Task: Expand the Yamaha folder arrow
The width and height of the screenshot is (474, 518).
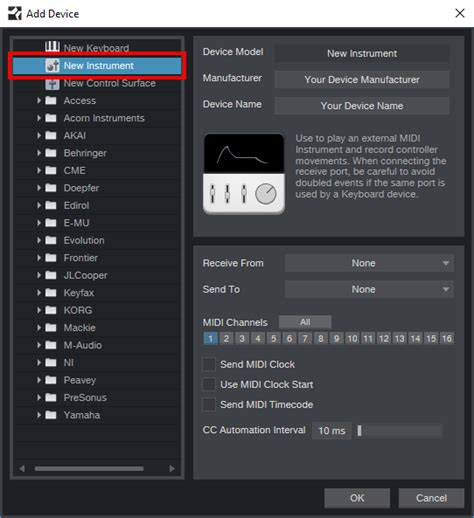Action: pyautogui.click(x=39, y=415)
